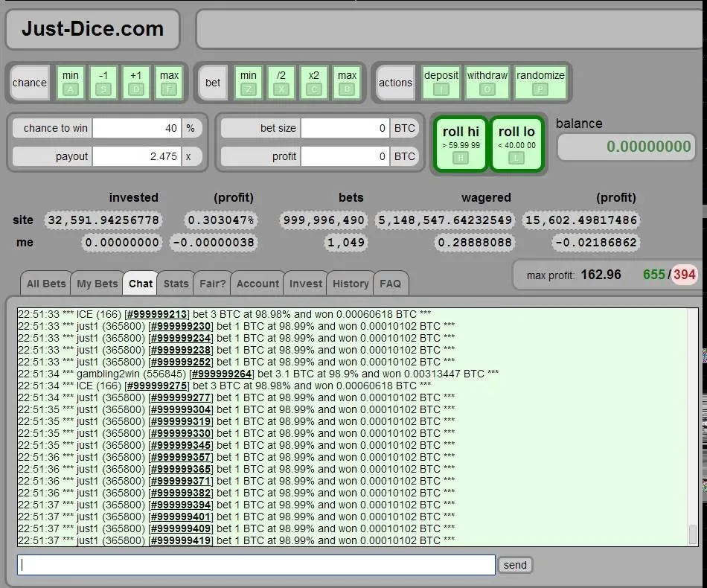Open the Fair? tab
Screen dimensions: 707x588
pyautogui.click(x=212, y=284)
